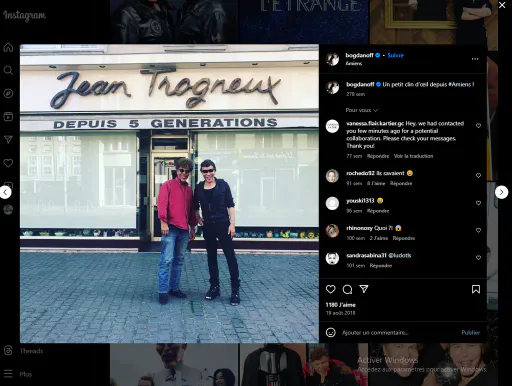512x386 pixels.
Task: Open the #Amiens hashtag in caption
Action: tap(459, 85)
